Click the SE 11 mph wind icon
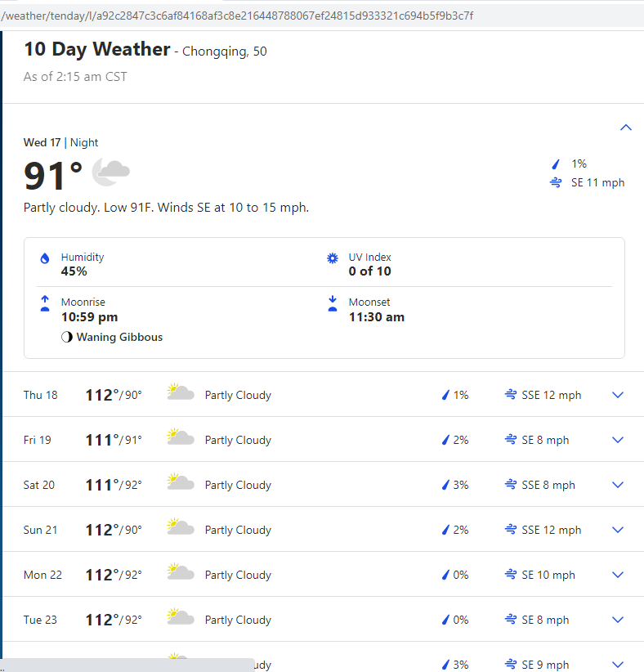644x672 pixels. pos(557,183)
